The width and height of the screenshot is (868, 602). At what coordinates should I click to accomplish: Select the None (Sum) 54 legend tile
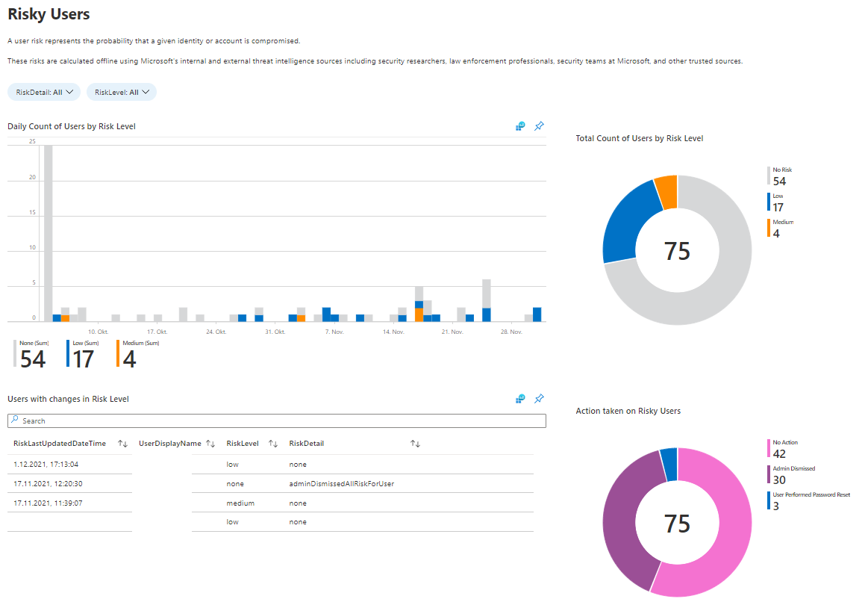click(x=31, y=355)
